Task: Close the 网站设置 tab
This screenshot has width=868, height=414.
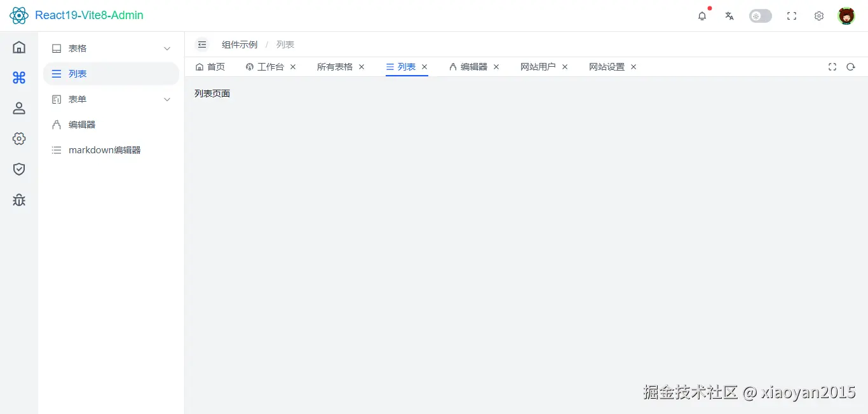Action: pyautogui.click(x=634, y=67)
